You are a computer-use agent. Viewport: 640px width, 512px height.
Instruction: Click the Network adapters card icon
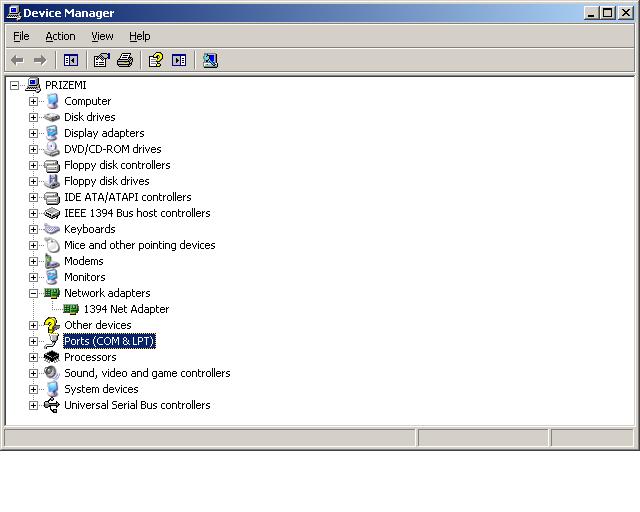[52, 293]
